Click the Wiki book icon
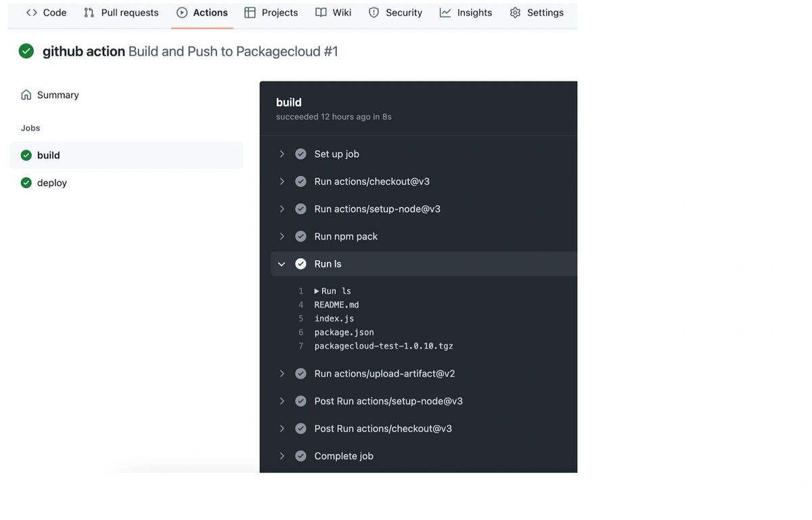 [321, 13]
